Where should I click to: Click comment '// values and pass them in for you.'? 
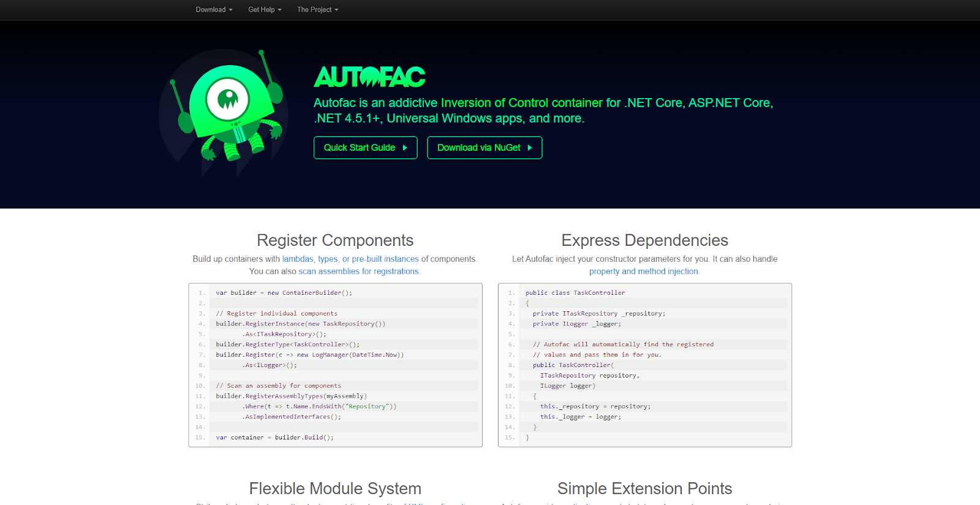[x=597, y=355]
